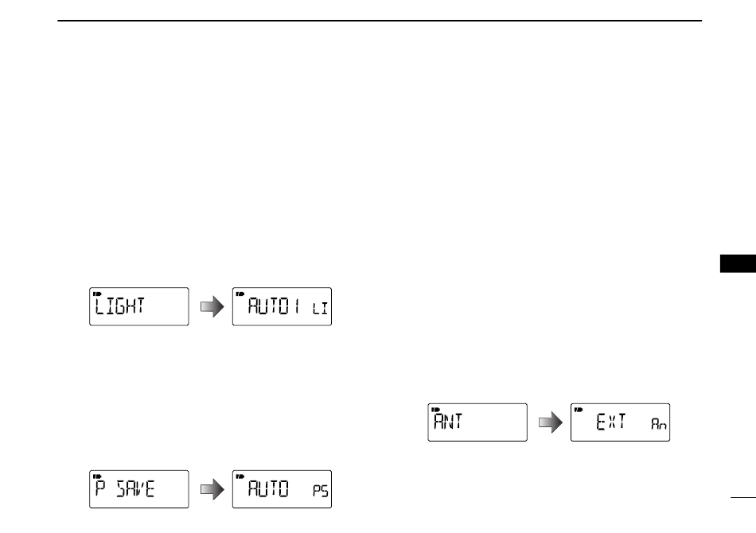Select the AUTO1 LI display panel
This screenshot has width=756, height=533.
282,306
